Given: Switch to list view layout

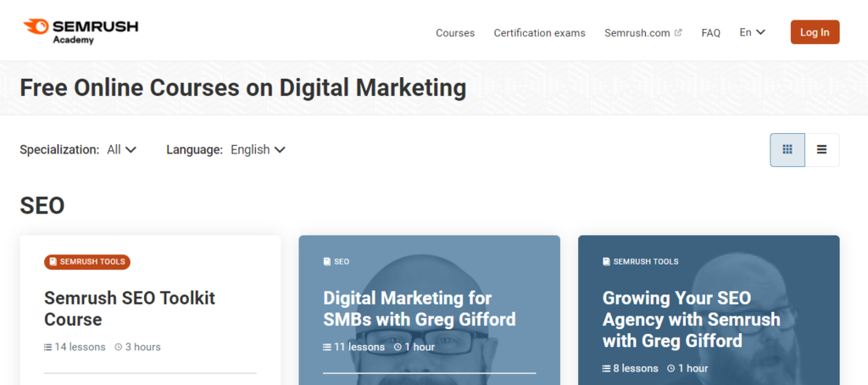Looking at the screenshot, I should 821,150.
